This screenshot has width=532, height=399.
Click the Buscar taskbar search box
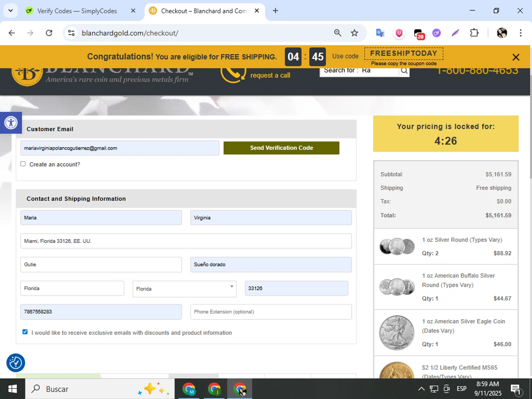tap(100, 389)
